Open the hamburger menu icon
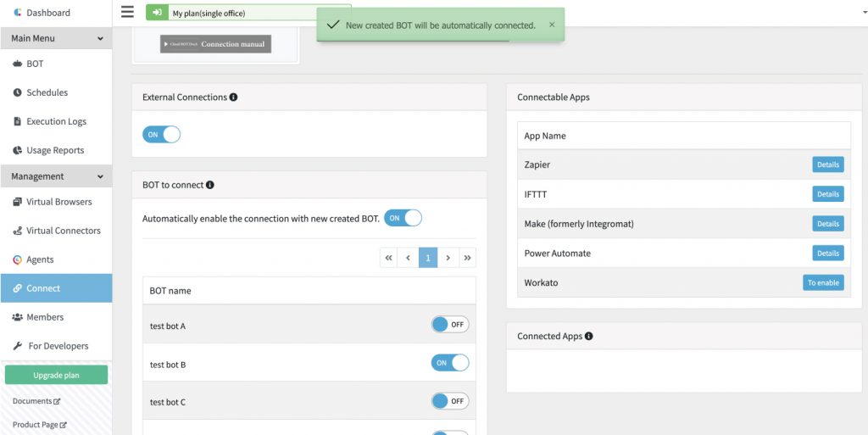868x435 pixels. [127, 12]
